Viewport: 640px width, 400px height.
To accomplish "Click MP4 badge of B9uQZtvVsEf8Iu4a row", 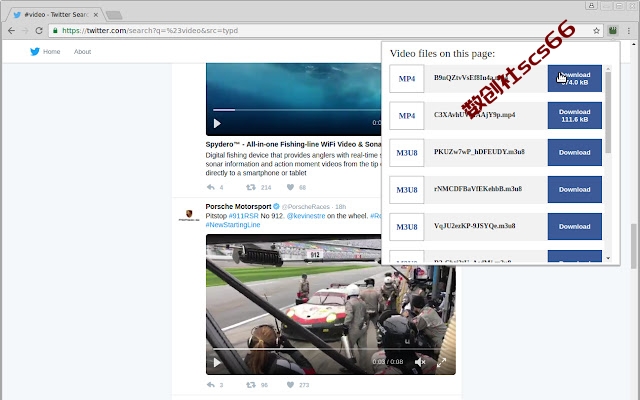I will (407, 79).
